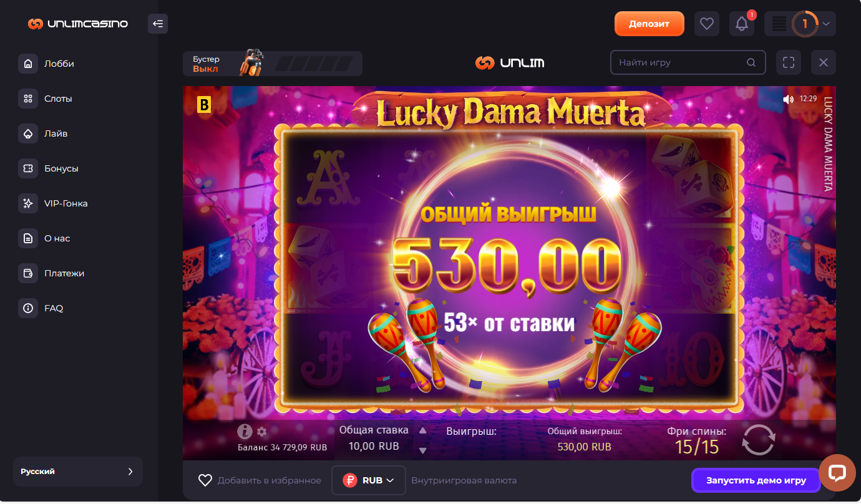Open game info icon near balance
The width and height of the screenshot is (861, 504).
245,431
